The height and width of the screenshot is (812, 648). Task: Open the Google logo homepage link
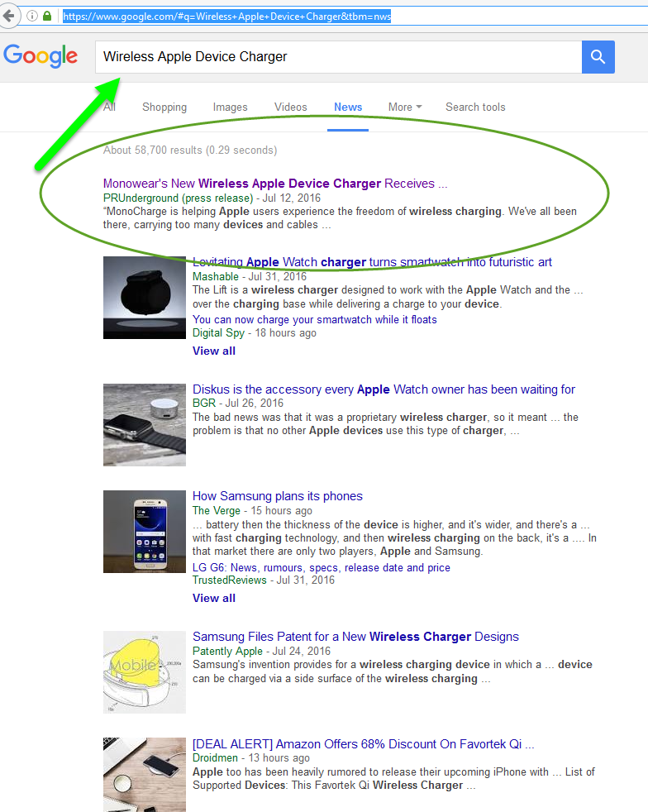pyautogui.click(x=40, y=56)
